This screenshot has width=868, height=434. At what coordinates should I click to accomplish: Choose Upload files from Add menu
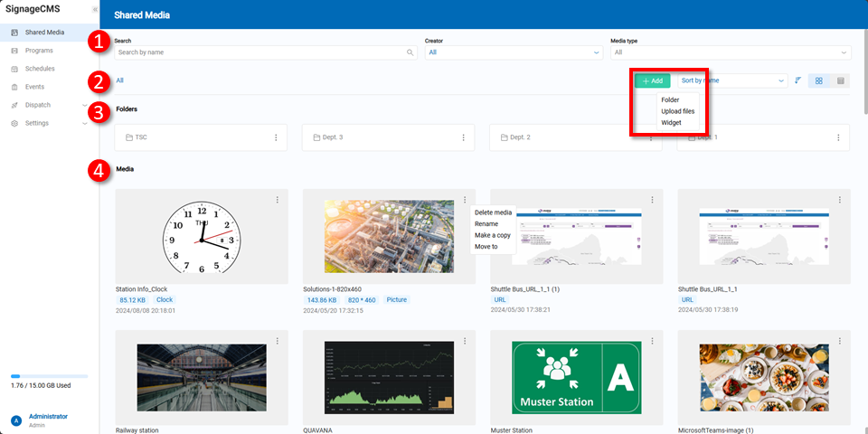tap(677, 111)
